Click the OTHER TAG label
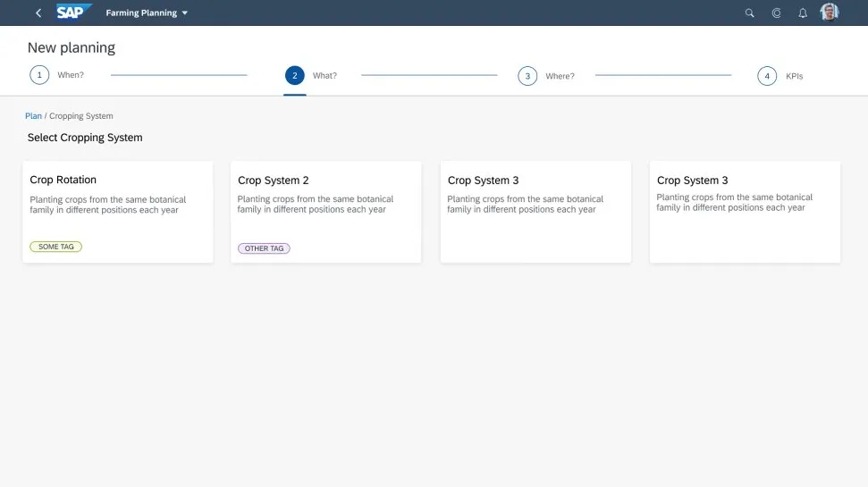The width and height of the screenshot is (868, 487). pyautogui.click(x=264, y=248)
